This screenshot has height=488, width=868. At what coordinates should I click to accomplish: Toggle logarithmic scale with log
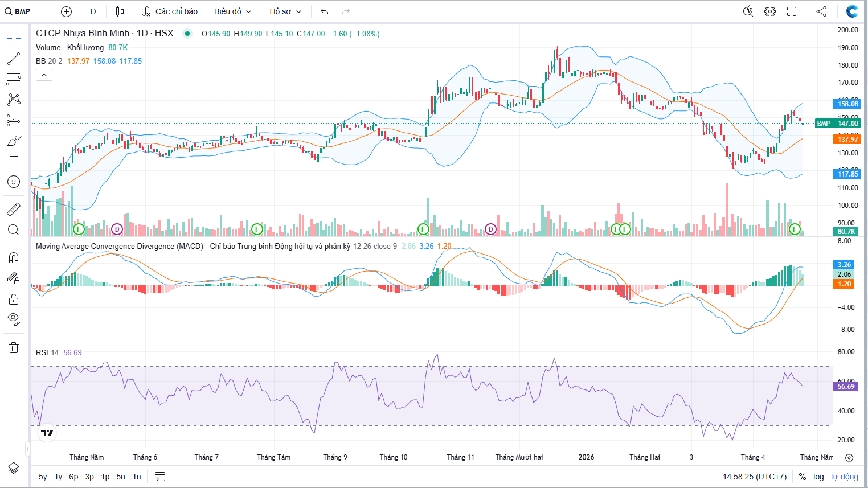pyautogui.click(x=818, y=477)
